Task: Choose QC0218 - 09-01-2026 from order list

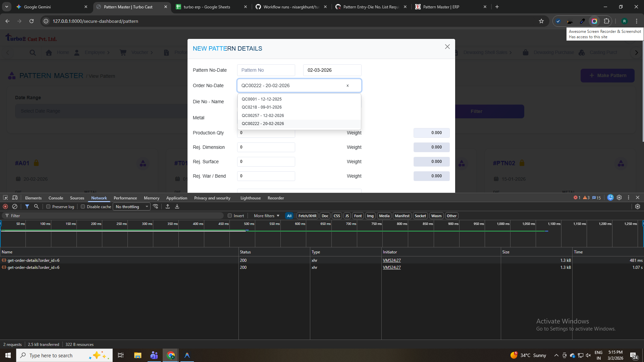Action: (x=262, y=107)
